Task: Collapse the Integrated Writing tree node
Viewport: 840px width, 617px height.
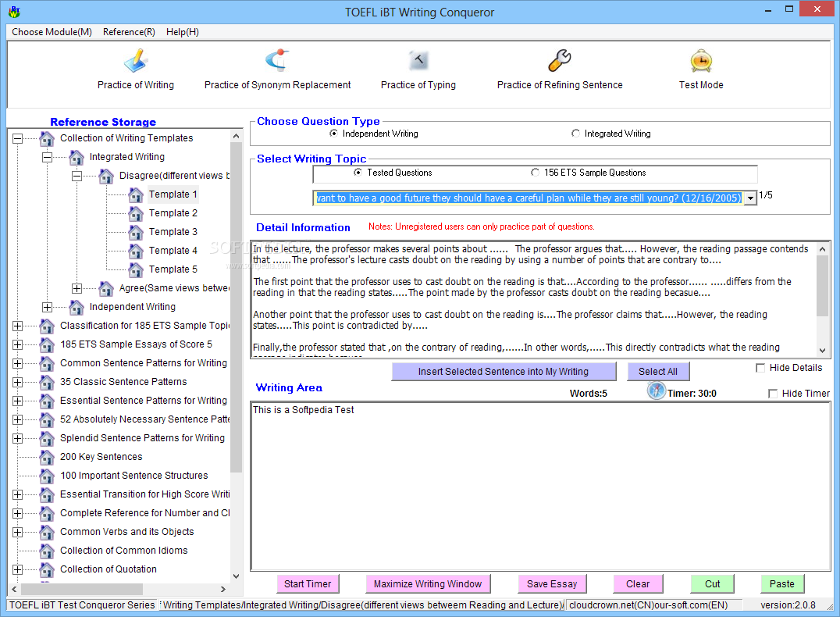Action: coord(47,157)
